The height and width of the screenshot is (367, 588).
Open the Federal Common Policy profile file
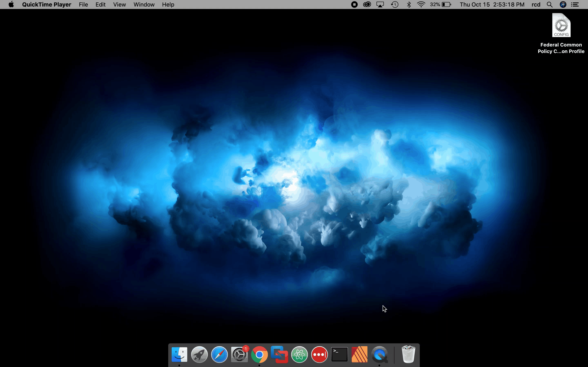point(561,25)
